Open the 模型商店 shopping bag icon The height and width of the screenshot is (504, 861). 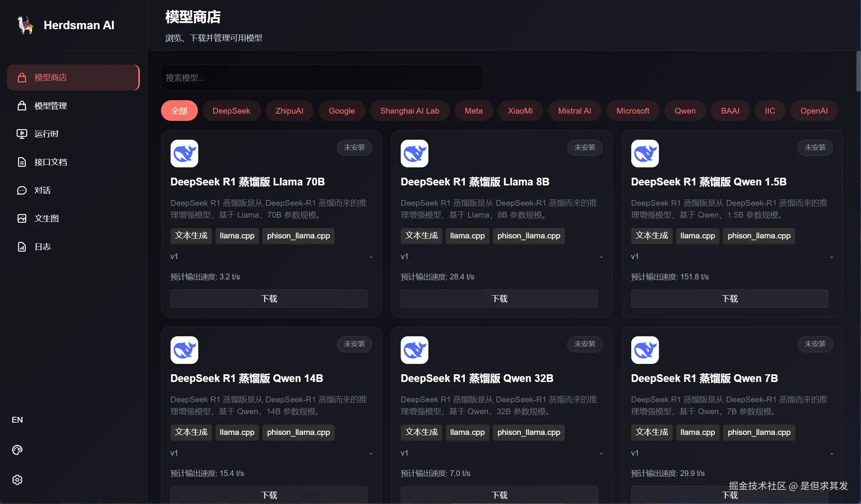(x=22, y=77)
